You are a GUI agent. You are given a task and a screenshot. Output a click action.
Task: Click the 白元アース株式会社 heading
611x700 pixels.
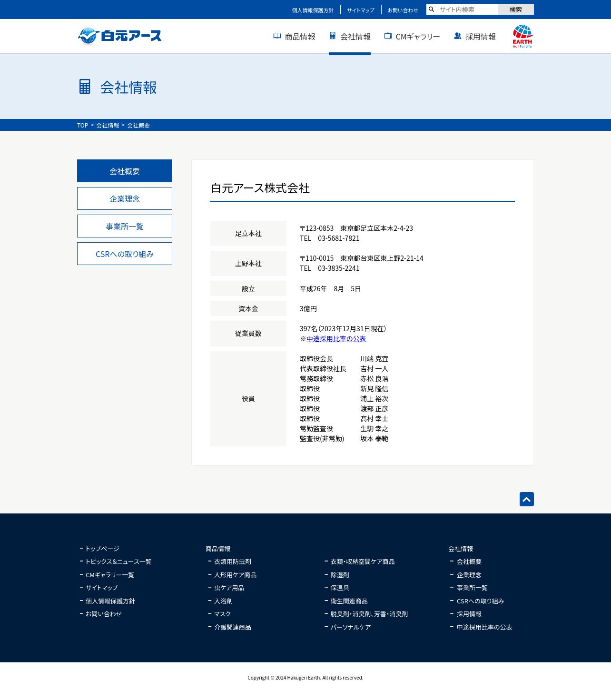tap(260, 188)
